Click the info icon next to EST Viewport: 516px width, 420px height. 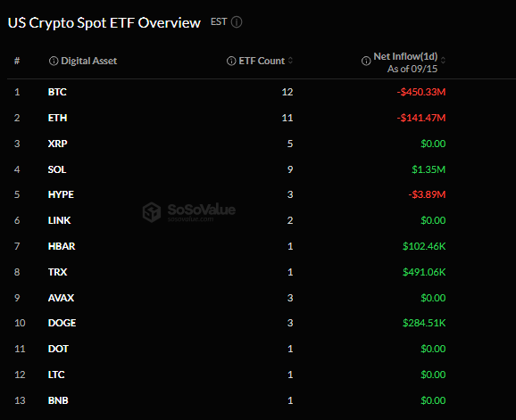tap(237, 22)
